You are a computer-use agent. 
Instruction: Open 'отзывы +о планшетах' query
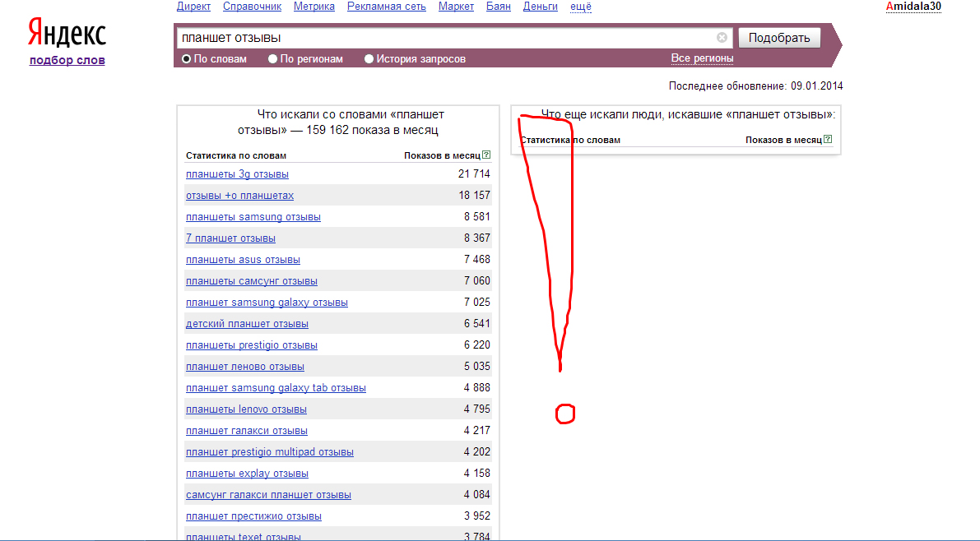239,195
